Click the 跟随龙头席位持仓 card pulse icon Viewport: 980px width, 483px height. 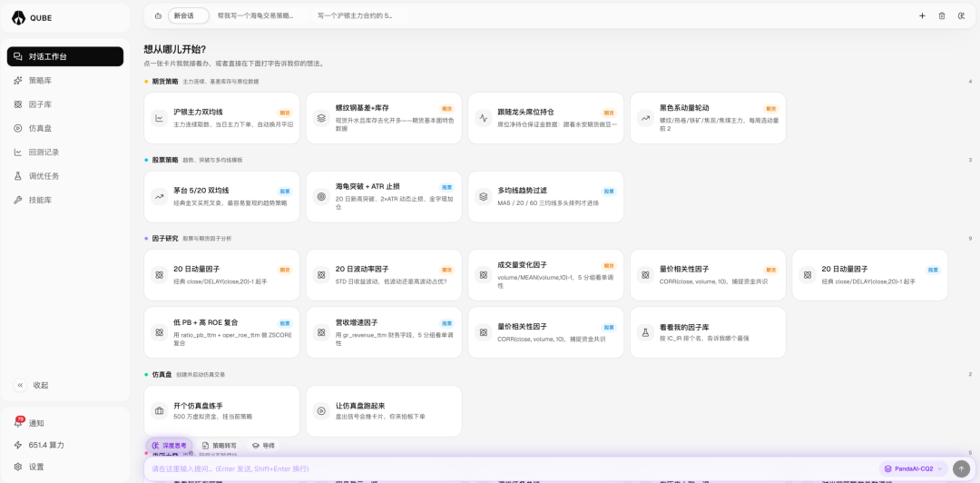pos(483,118)
